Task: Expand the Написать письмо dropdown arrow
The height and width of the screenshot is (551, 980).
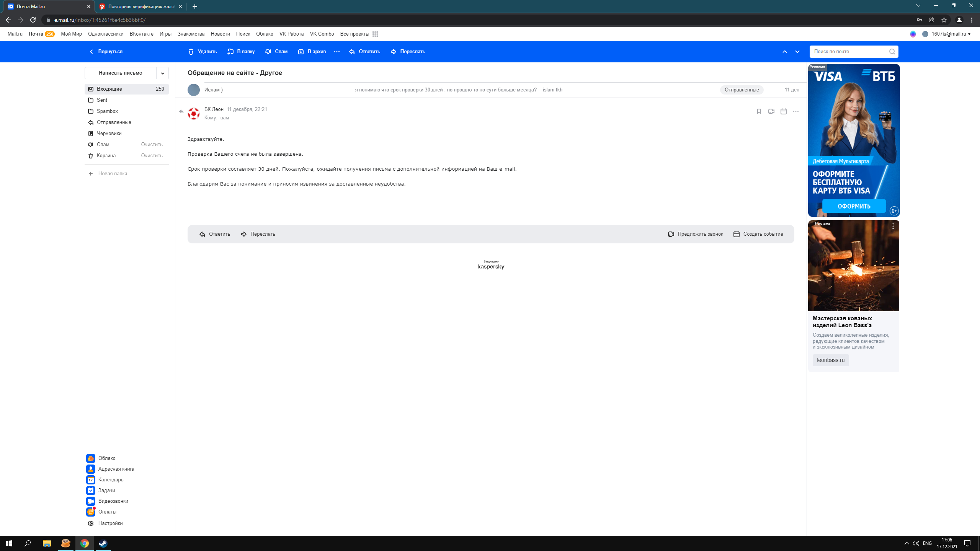Action: pos(163,73)
